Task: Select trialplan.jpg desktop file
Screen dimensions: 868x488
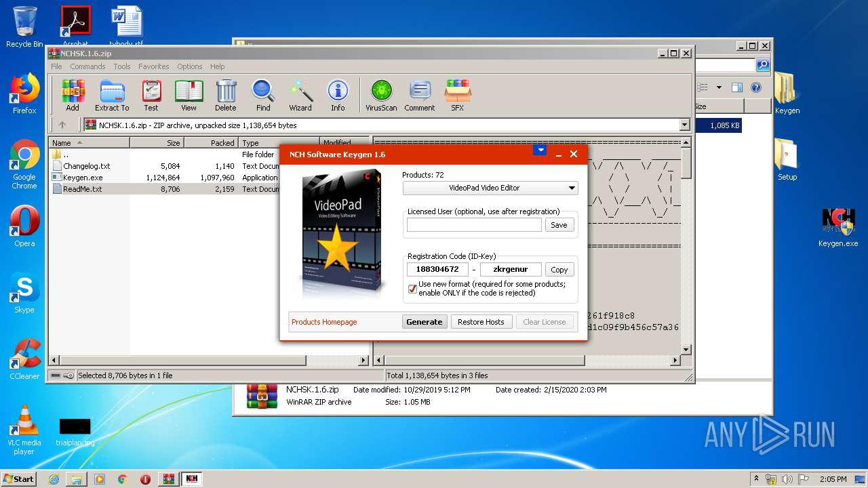Action: pyautogui.click(x=75, y=431)
